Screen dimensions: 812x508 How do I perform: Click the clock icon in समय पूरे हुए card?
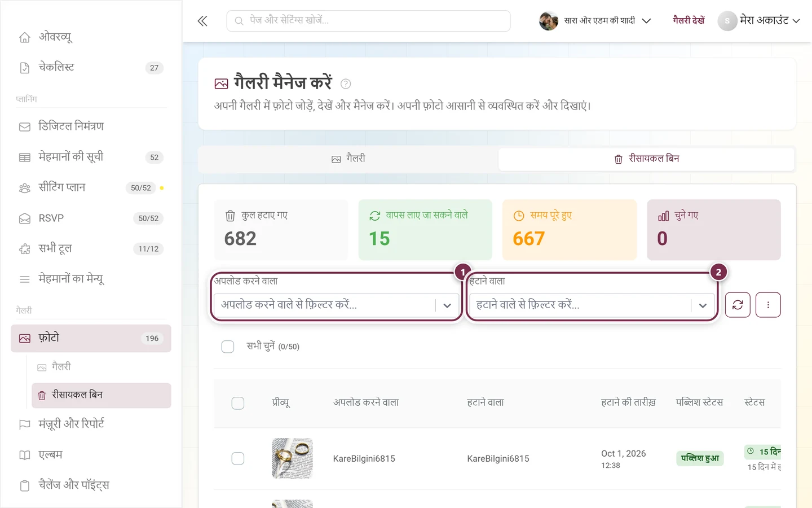pos(519,216)
